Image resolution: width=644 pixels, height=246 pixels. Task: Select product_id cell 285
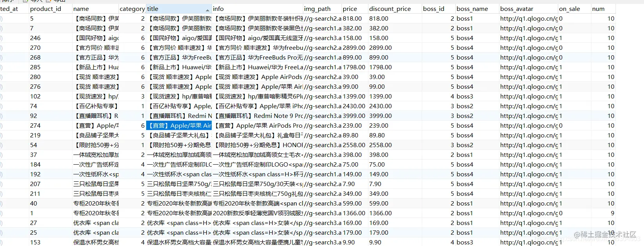coord(50,67)
